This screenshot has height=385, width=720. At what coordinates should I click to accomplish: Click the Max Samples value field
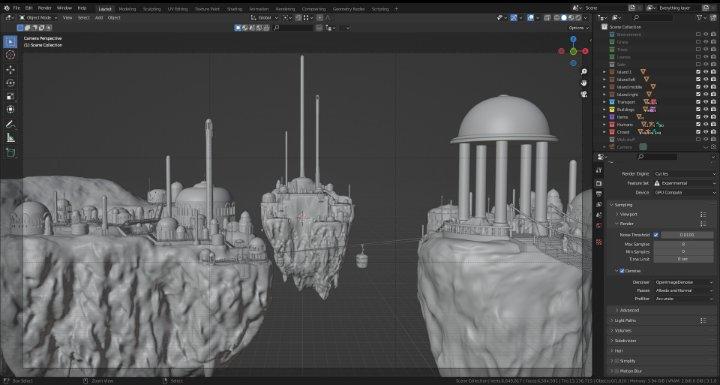pyautogui.click(x=683, y=244)
